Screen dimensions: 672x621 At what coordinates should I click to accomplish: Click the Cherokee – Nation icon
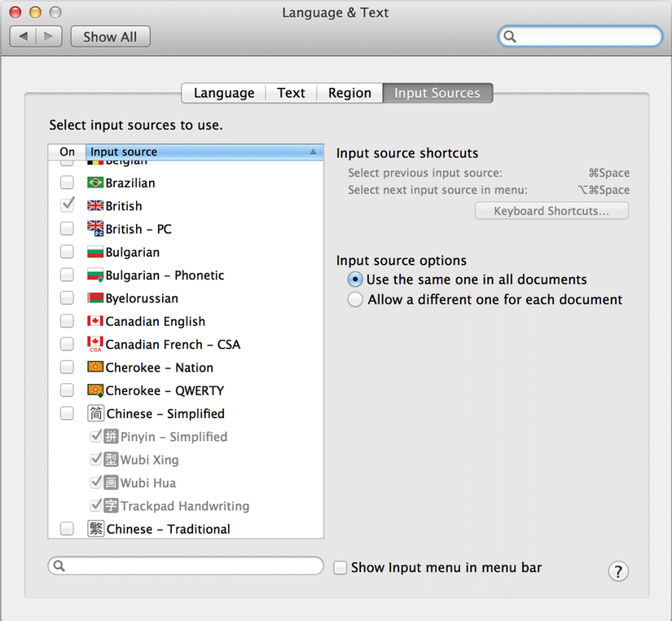coord(95,367)
